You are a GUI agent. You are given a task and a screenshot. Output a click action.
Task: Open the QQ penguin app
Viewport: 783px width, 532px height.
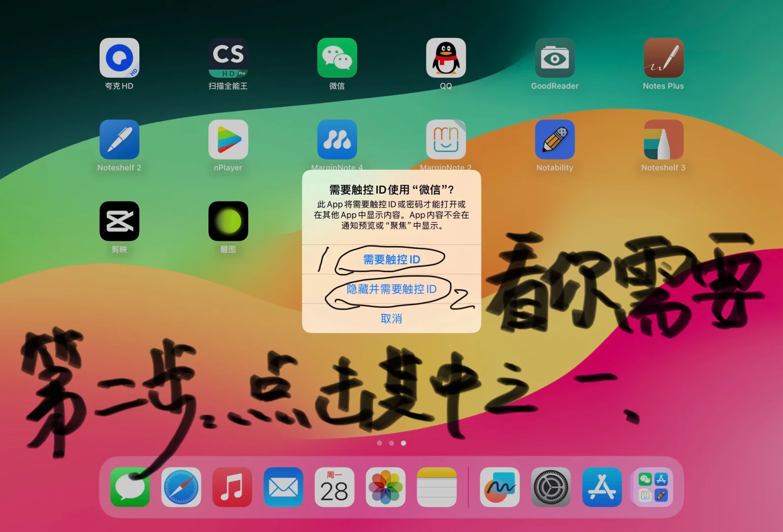(x=446, y=58)
